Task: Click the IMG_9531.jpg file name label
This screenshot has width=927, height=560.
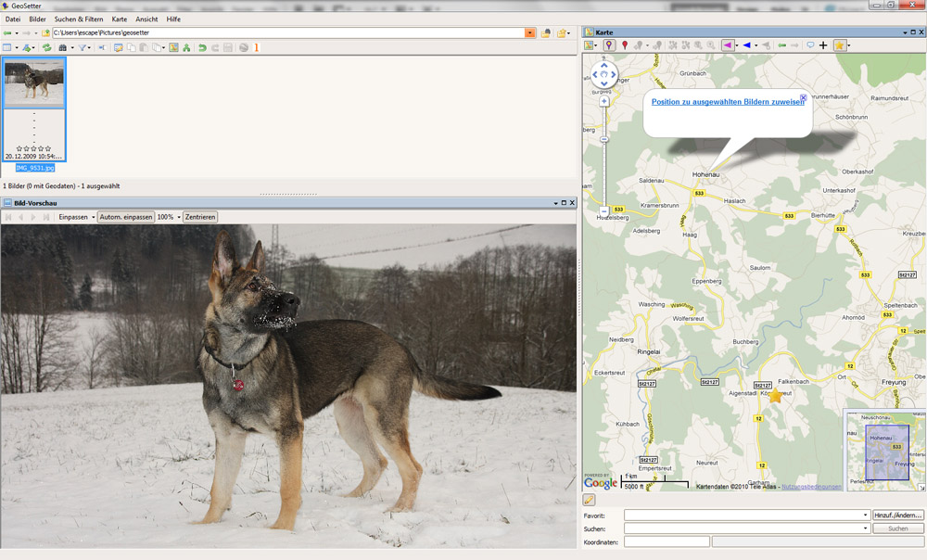Action: click(35, 168)
